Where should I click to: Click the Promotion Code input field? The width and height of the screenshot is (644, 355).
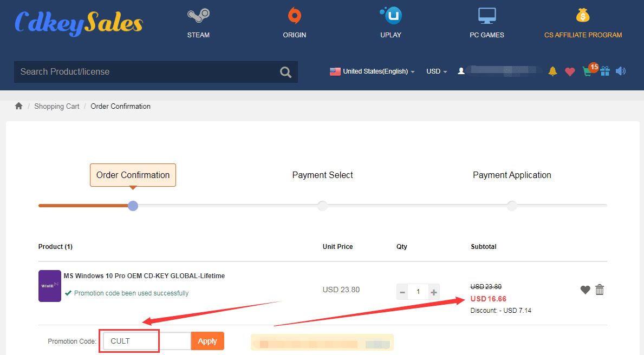tap(146, 341)
